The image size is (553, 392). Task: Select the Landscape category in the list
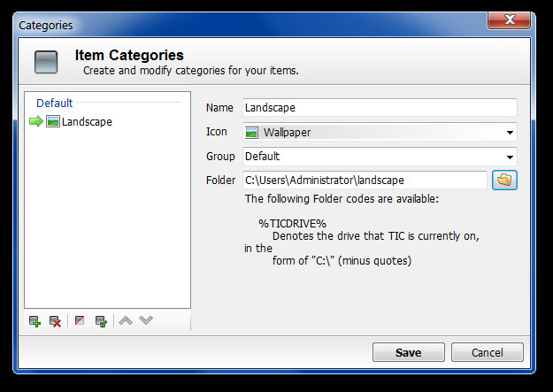click(x=87, y=121)
